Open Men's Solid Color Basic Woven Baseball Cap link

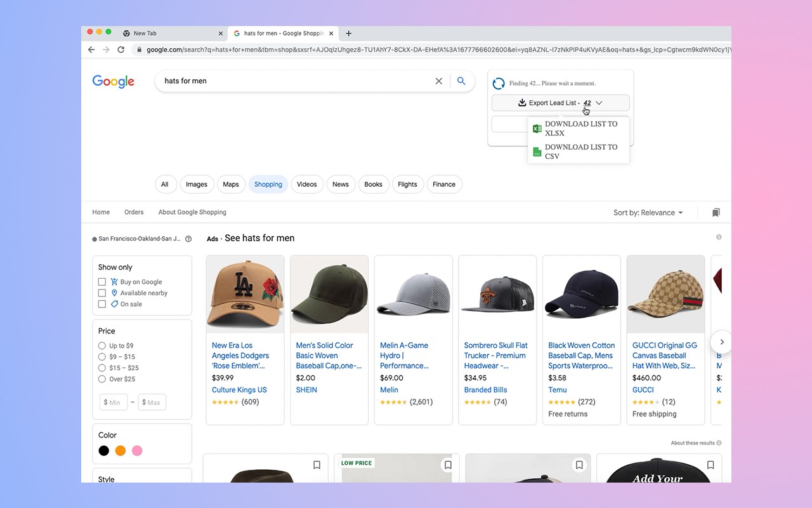click(x=329, y=356)
